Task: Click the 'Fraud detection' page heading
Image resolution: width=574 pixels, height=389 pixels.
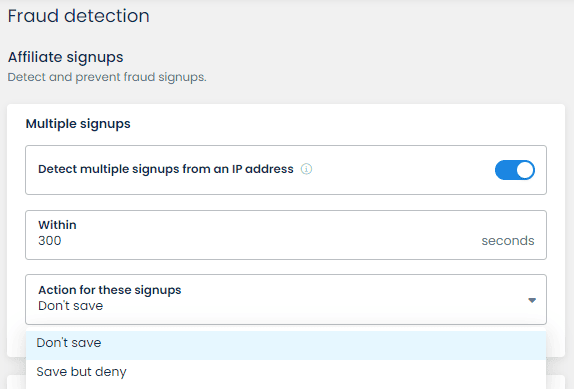Action: 78,16
